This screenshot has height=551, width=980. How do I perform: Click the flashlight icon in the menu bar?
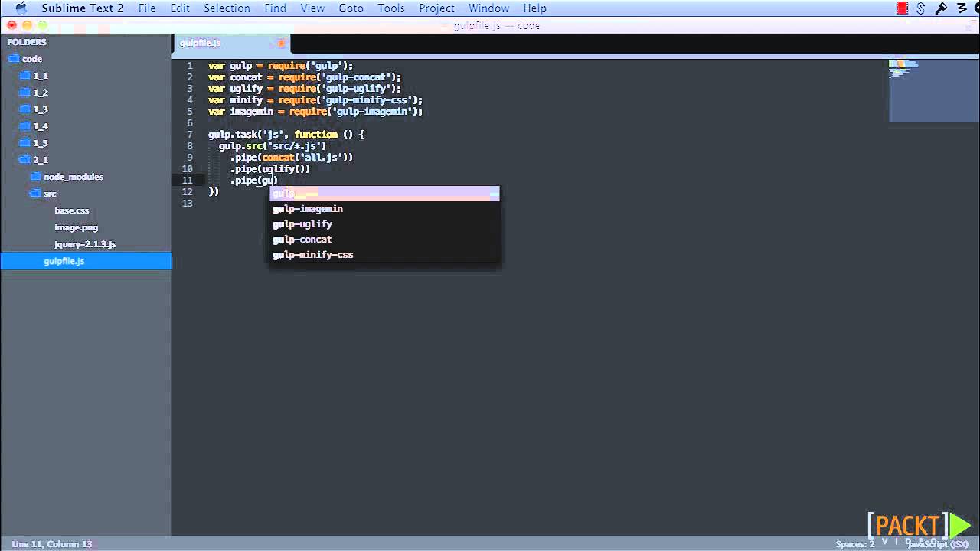(x=941, y=8)
